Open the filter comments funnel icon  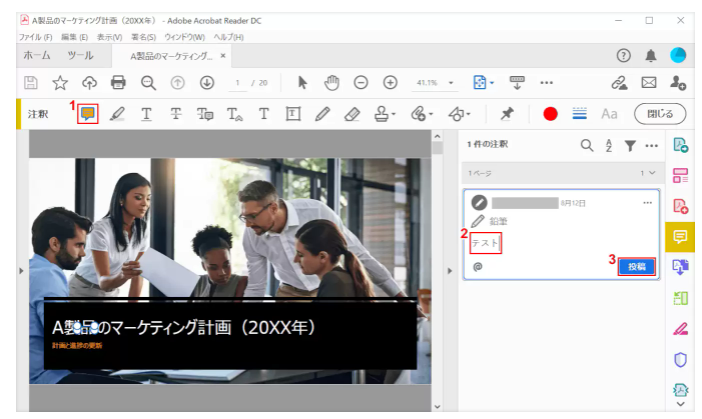tap(630, 145)
